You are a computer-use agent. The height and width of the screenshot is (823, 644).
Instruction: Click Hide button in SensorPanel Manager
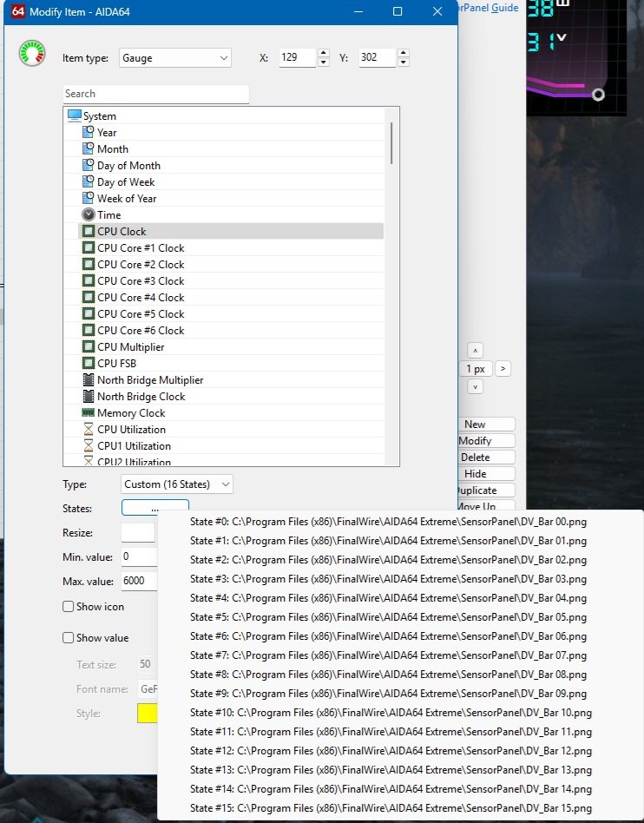(487, 473)
